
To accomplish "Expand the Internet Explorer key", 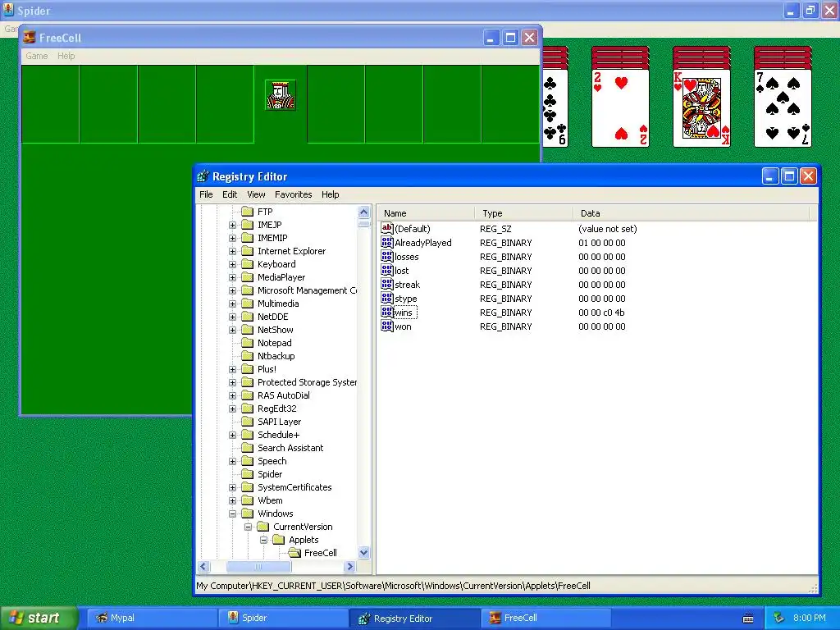I will tap(232, 251).
